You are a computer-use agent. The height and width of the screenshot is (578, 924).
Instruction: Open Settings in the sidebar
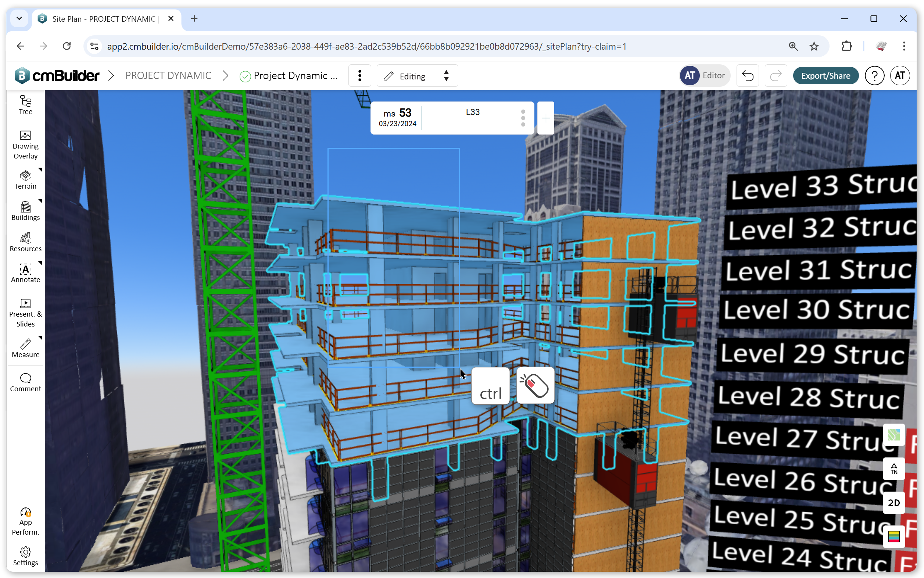(x=25, y=556)
